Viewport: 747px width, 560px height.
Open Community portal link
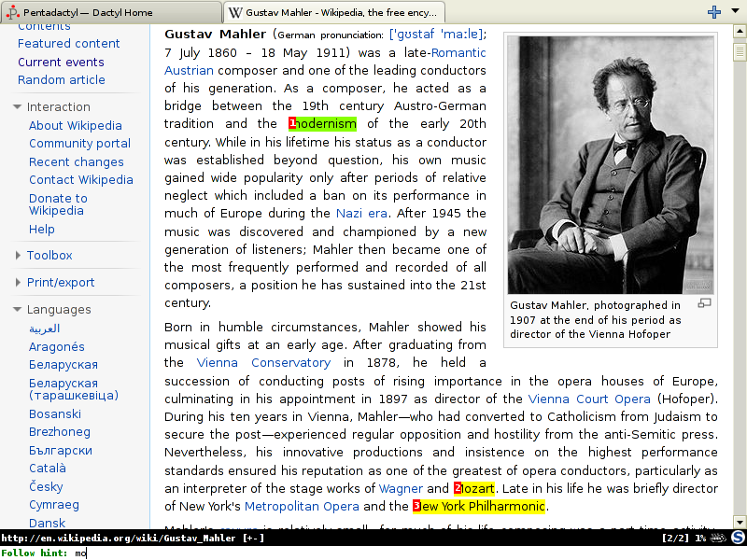click(x=79, y=144)
